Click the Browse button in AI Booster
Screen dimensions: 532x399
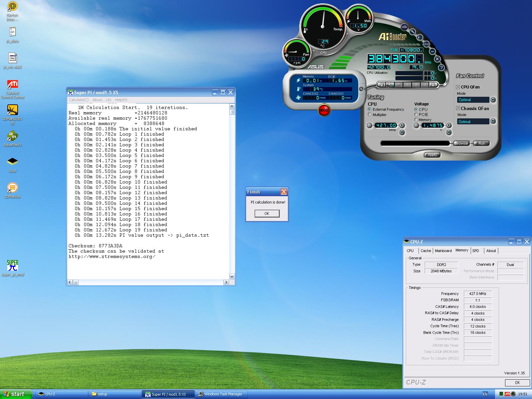click(461, 143)
